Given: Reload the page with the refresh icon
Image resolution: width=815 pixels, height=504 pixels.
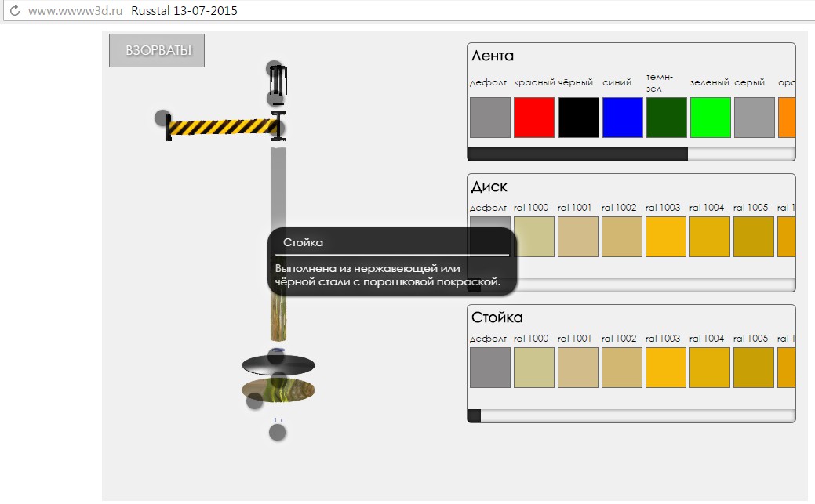Looking at the screenshot, I should point(15,10).
